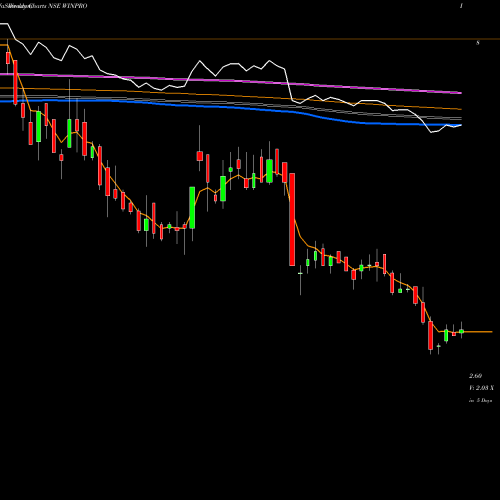Click the NSE WINPRO chart title text
The image size is (500, 500).
(x=68, y=6)
